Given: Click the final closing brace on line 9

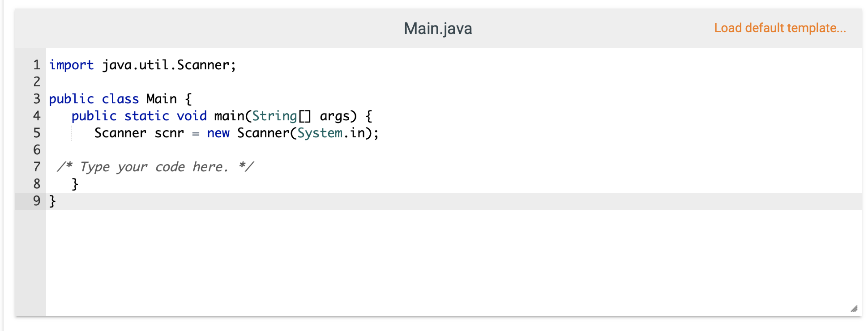Looking at the screenshot, I should (51, 201).
